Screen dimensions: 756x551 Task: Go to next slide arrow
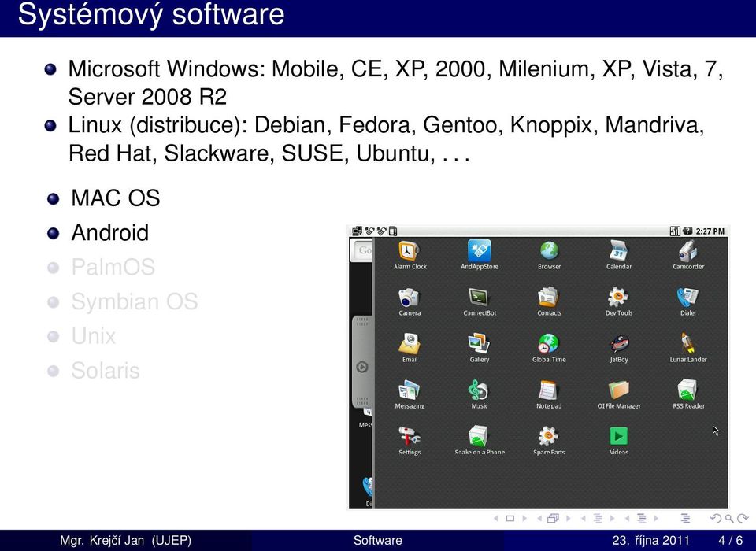pos(524,518)
